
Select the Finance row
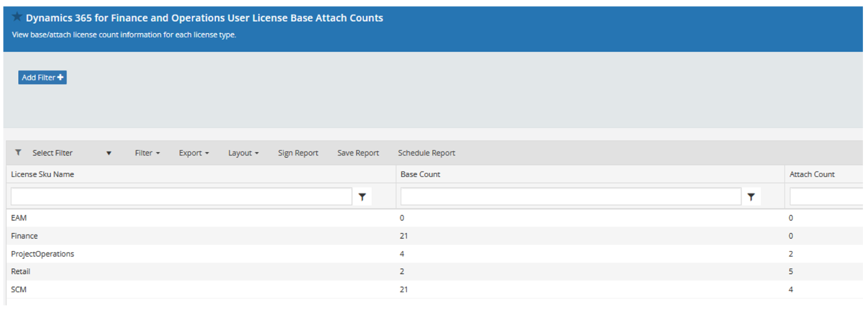click(x=435, y=236)
